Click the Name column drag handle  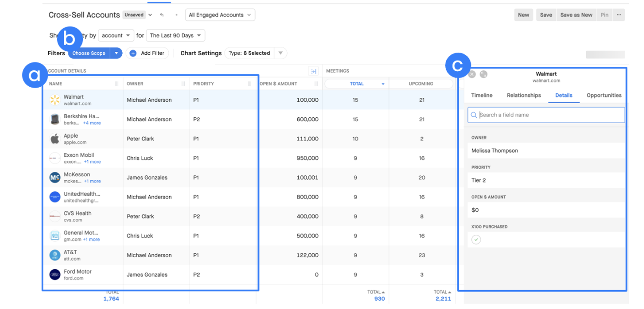coord(116,84)
